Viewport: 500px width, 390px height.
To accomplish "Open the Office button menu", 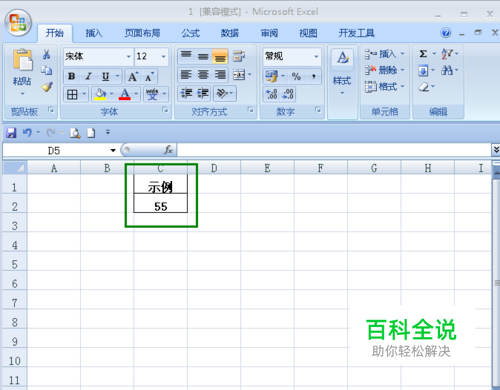I will coord(18,23).
